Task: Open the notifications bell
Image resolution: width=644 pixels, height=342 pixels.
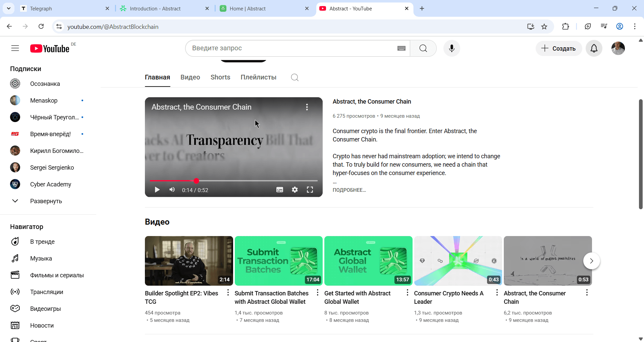Action: 594,48
